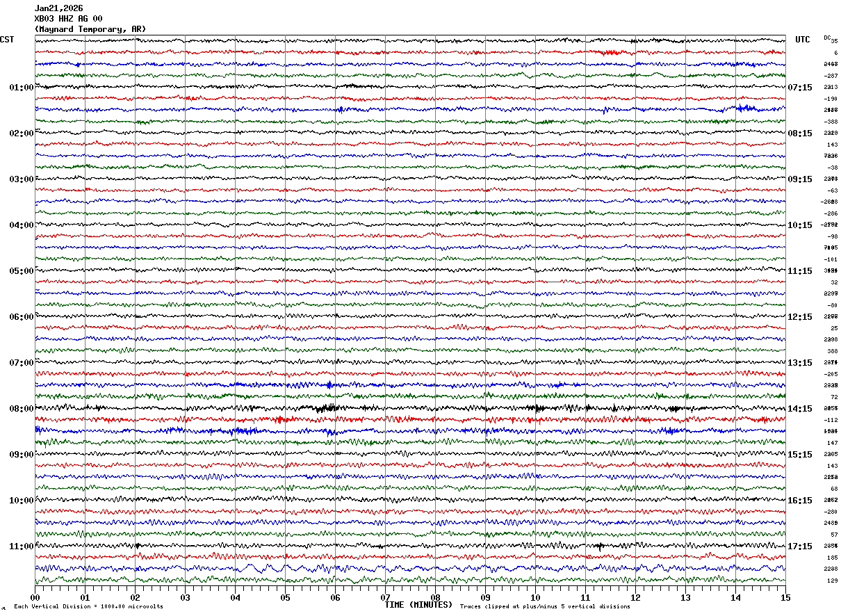
Task: Click the DC offset value -286
Action: click(x=831, y=213)
